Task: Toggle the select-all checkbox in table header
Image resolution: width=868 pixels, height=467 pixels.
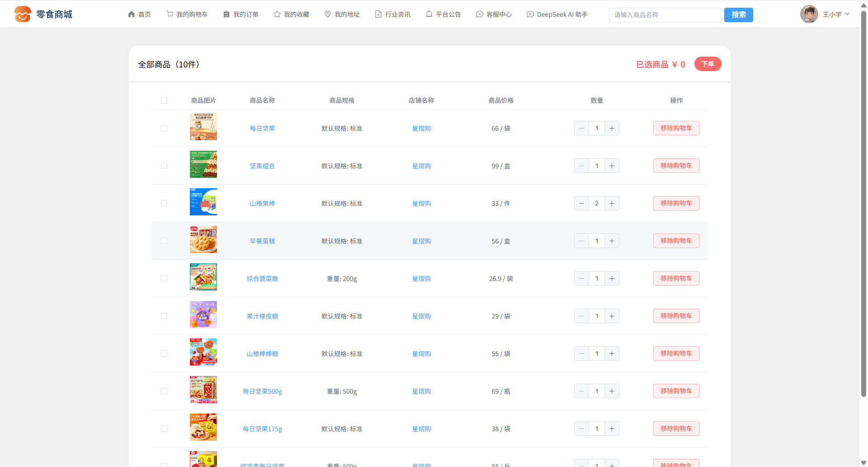Action: [x=164, y=100]
